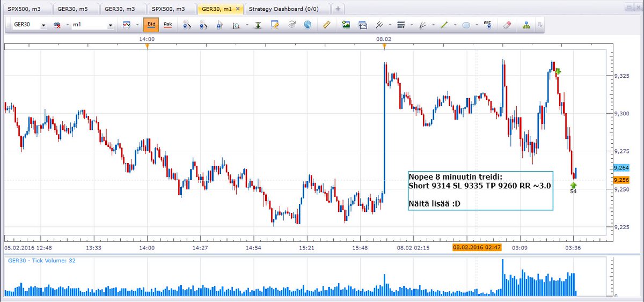The image size is (644, 302).
Task: Select the eraser tool
Action: [x=508, y=25]
